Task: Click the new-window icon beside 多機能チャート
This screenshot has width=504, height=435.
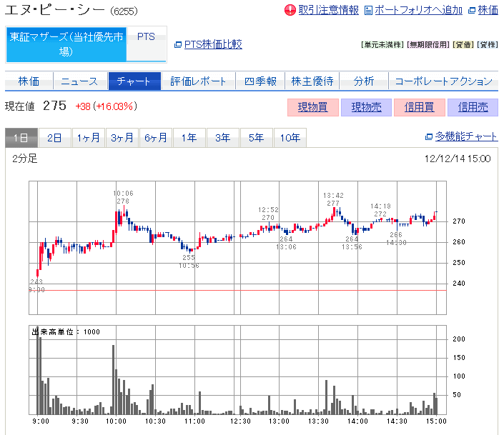Action: 428,137
